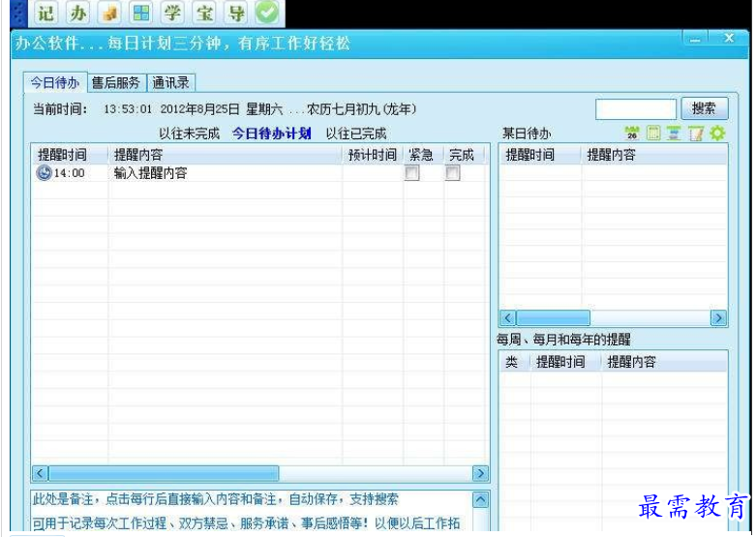Image resolution: width=756 pixels, height=537 pixels.
Task: Click the gold coins toolbar icon
Action: [109, 13]
